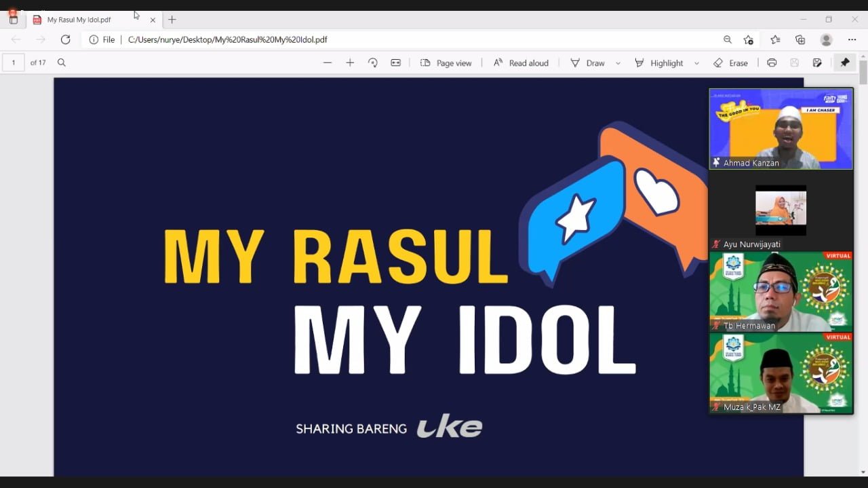868x488 pixels.
Task: Click the Save as icon in PDF toolbar
Action: [x=817, y=62]
